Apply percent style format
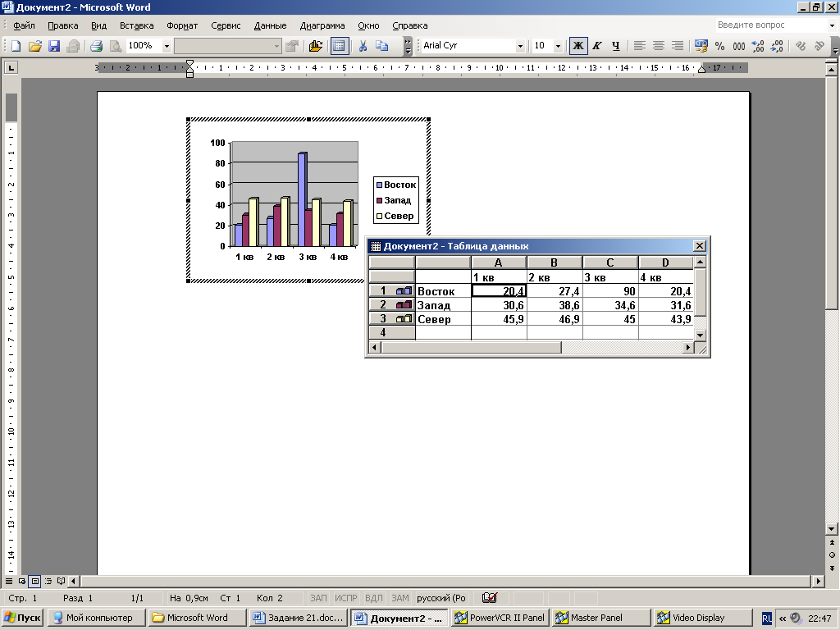Image resolution: width=840 pixels, height=630 pixels. [x=719, y=46]
